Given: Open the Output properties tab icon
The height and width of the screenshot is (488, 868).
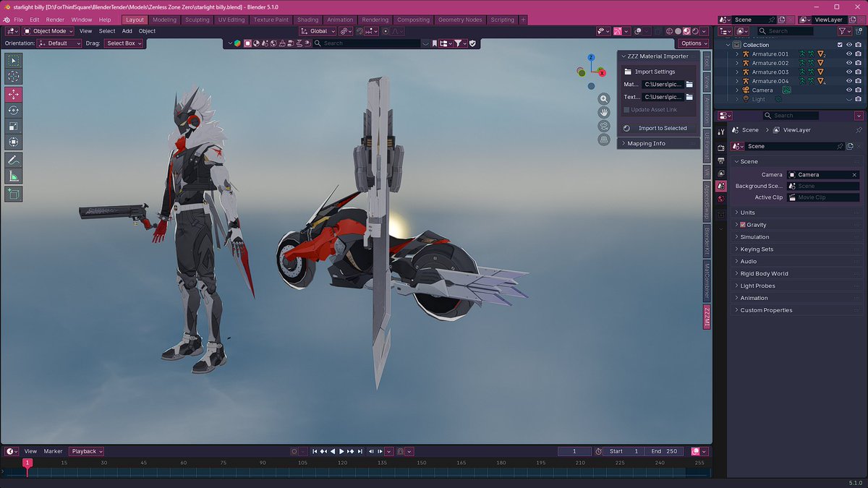Looking at the screenshot, I should pos(721,160).
